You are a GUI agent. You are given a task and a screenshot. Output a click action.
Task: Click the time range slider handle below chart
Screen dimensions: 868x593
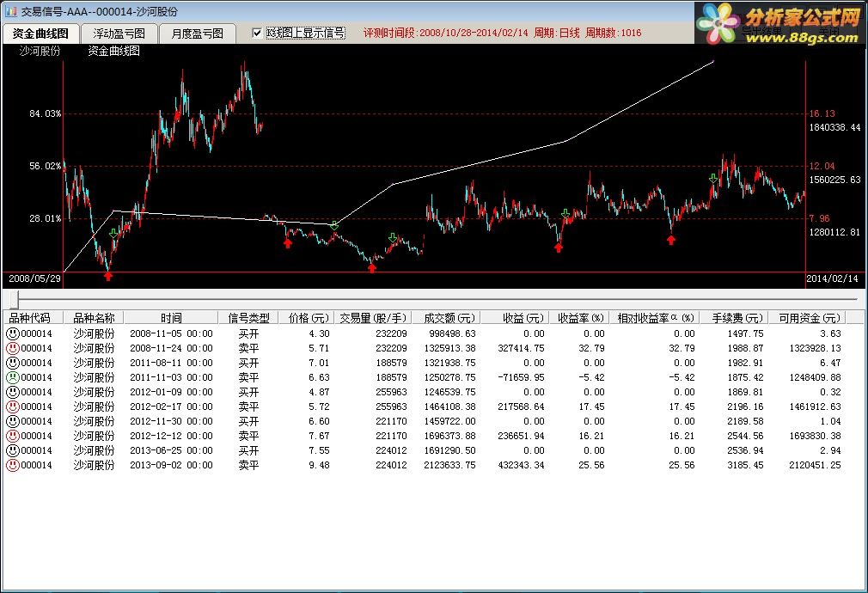coord(14,300)
